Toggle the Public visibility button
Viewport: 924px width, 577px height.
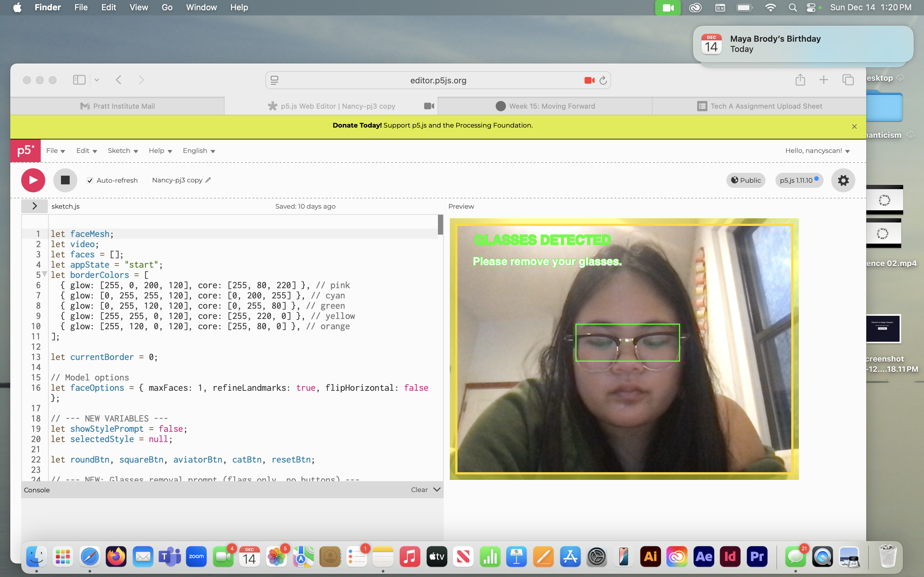[x=746, y=180]
